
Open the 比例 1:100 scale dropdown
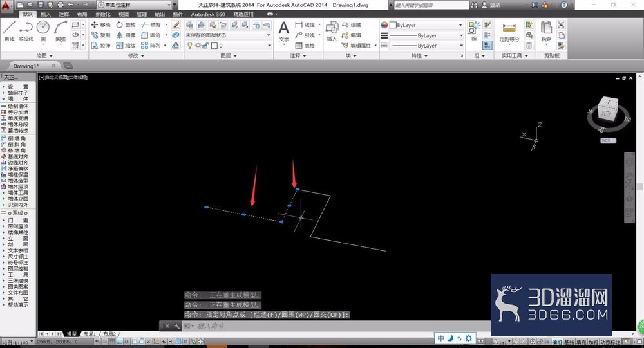[17, 342]
